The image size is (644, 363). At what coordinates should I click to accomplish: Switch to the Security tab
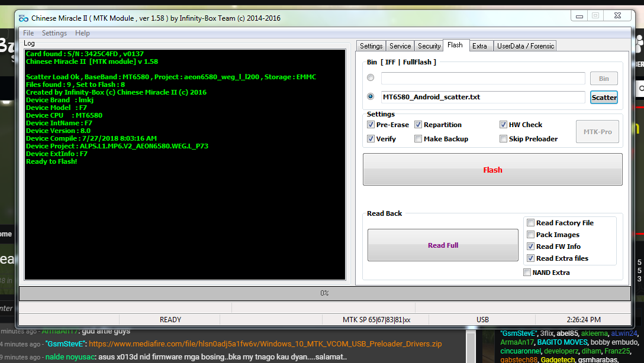tap(429, 46)
